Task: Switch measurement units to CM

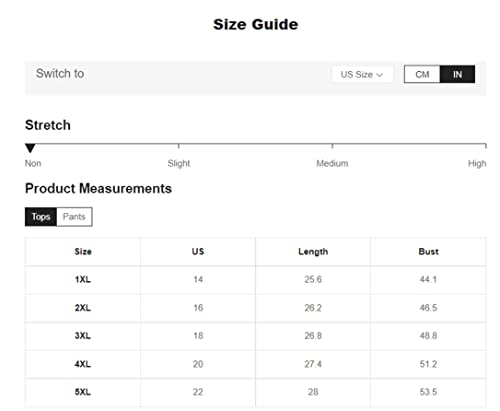Action: [x=422, y=74]
